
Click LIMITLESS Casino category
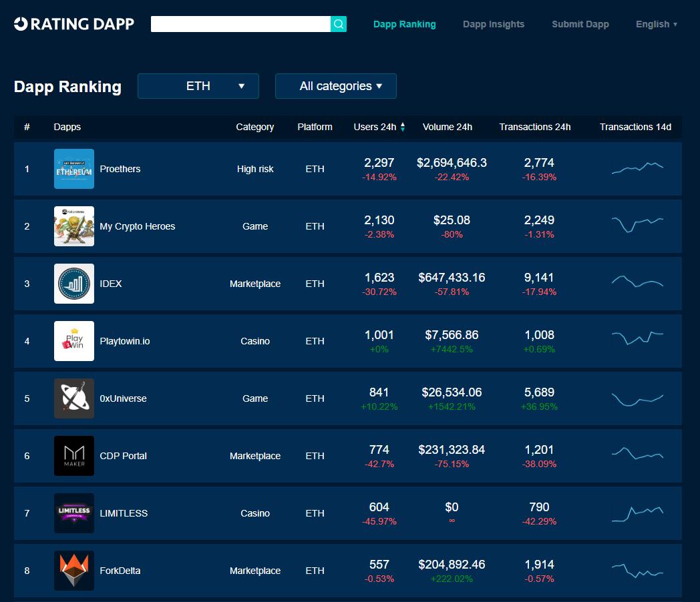click(x=255, y=513)
